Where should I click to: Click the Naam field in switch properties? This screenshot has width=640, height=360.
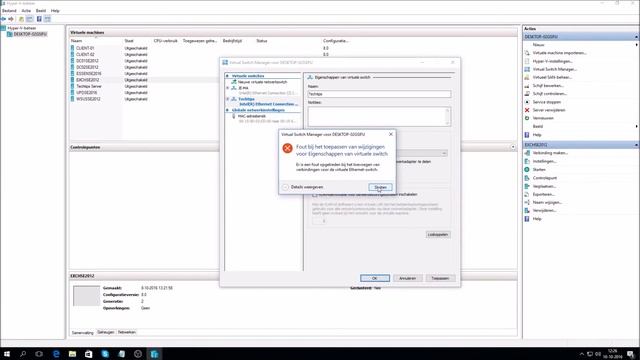[379, 94]
